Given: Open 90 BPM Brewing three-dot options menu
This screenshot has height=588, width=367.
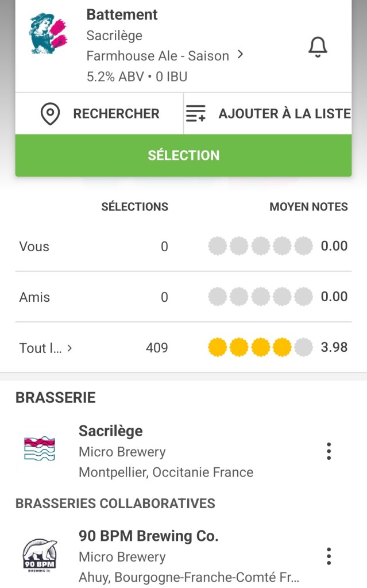Looking at the screenshot, I should (329, 556).
